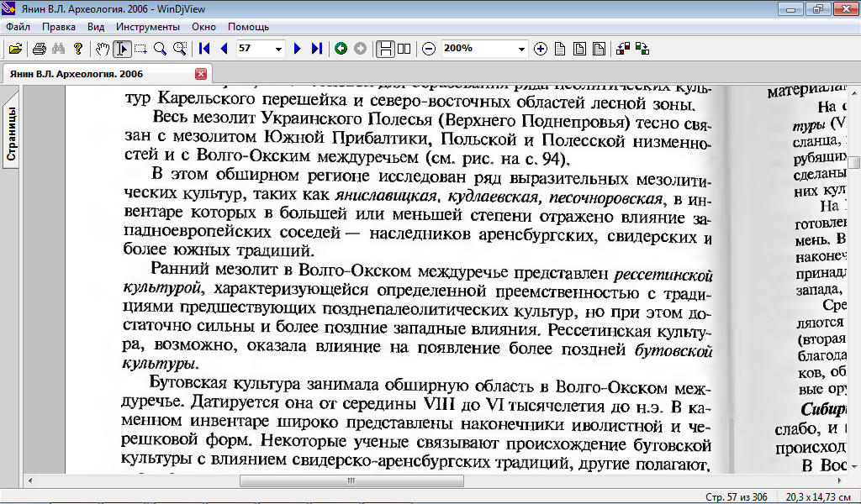Click the vertical scrollbar thumb
The image size is (861, 504).
tap(854, 162)
